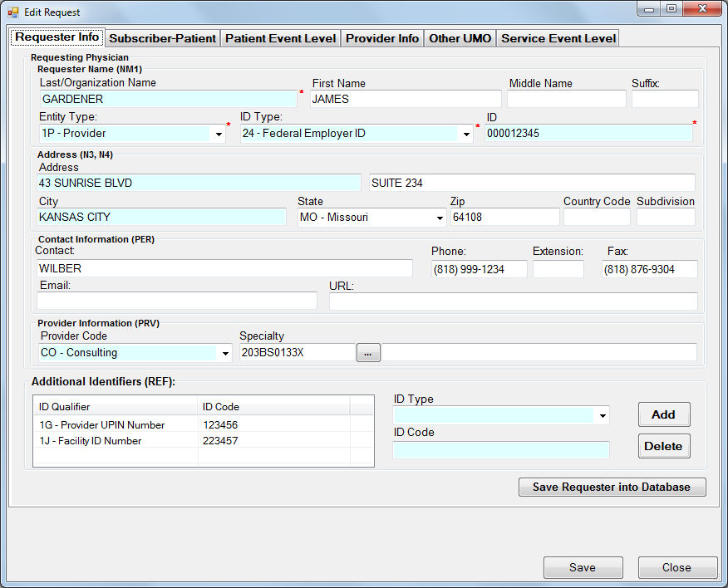728x588 pixels.
Task: Open the Entity Type dropdown
Action: [x=219, y=134]
